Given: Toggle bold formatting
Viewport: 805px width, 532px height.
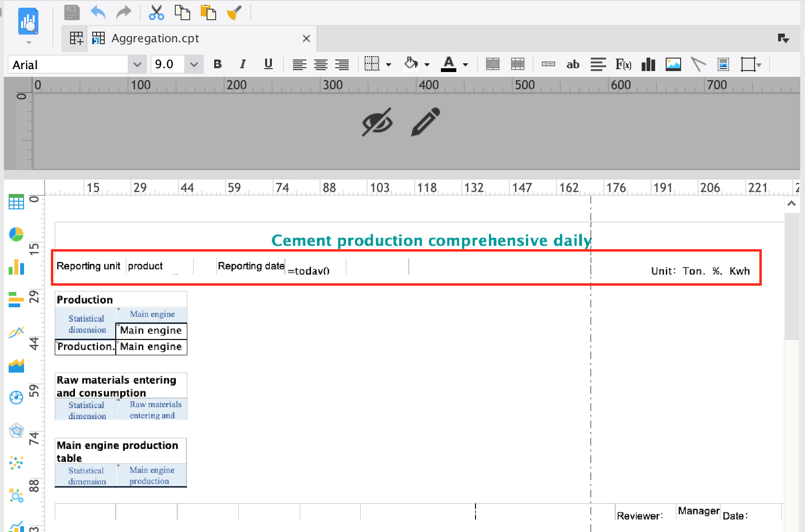Looking at the screenshot, I should pos(218,64).
